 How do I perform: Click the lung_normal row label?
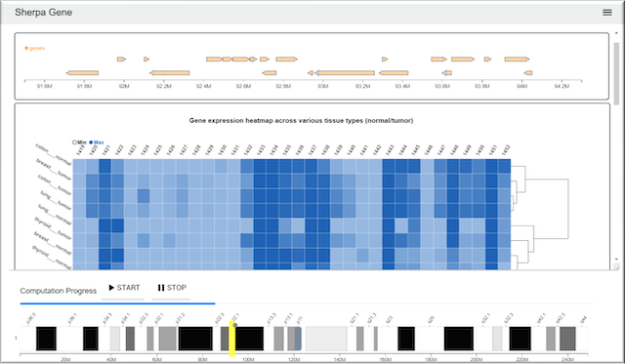55,215
